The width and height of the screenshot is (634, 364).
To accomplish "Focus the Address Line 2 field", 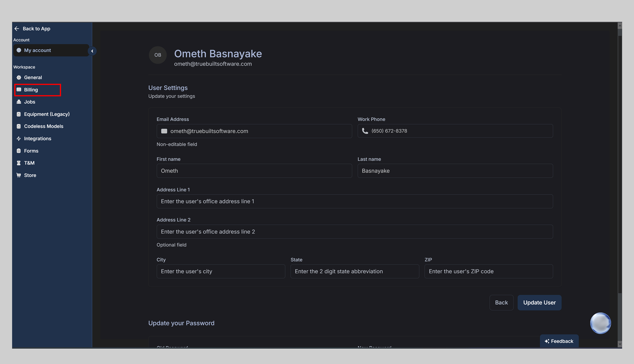I will click(355, 232).
